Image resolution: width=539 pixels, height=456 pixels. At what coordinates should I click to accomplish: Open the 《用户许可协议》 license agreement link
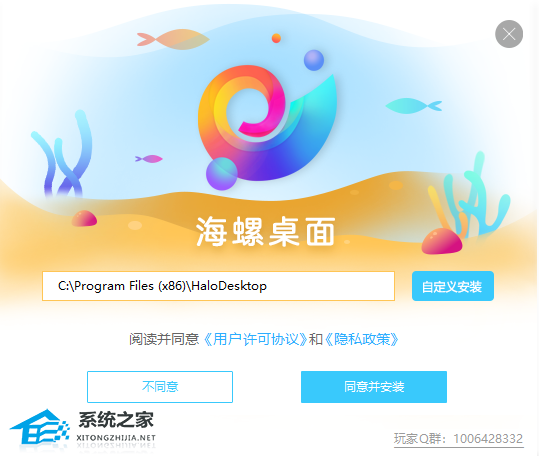click(x=255, y=339)
